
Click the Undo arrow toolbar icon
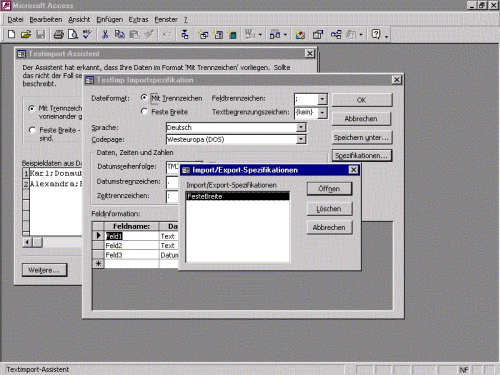coord(166,34)
